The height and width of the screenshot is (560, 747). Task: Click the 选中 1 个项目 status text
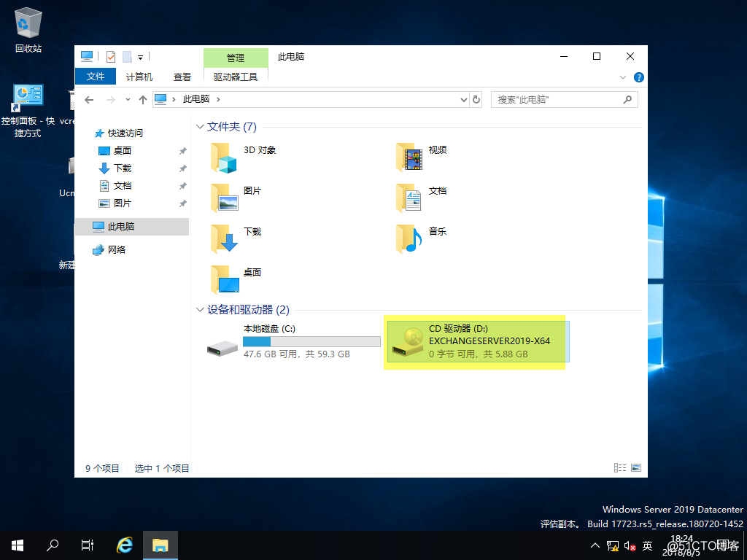(162, 469)
